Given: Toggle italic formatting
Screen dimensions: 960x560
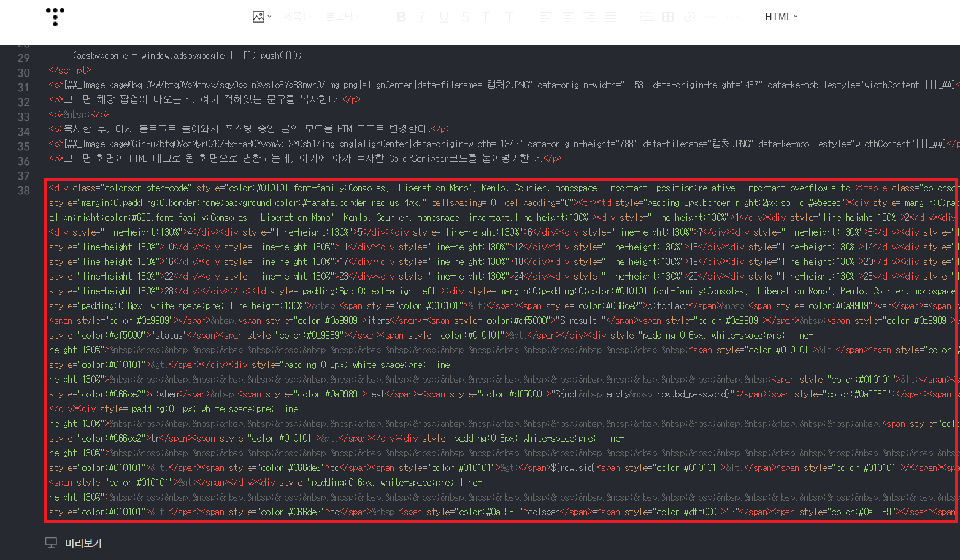Looking at the screenshot, I should (422, 17).
